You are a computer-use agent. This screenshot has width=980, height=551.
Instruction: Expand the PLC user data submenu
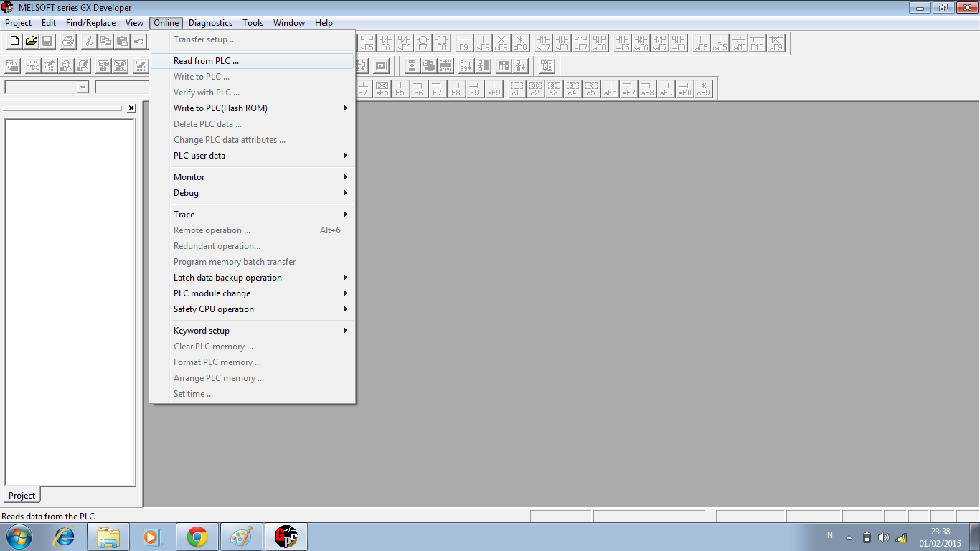coord(253,156)
